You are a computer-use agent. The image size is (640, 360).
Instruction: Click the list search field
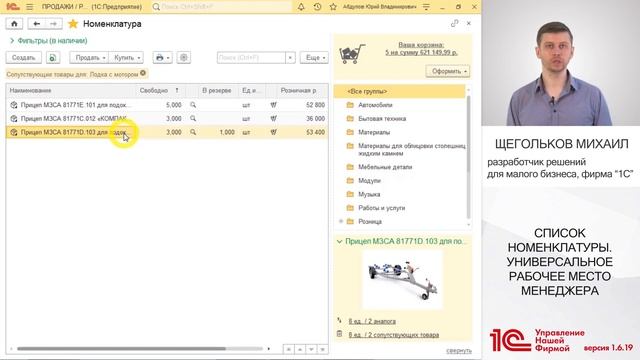pos(251,58)
